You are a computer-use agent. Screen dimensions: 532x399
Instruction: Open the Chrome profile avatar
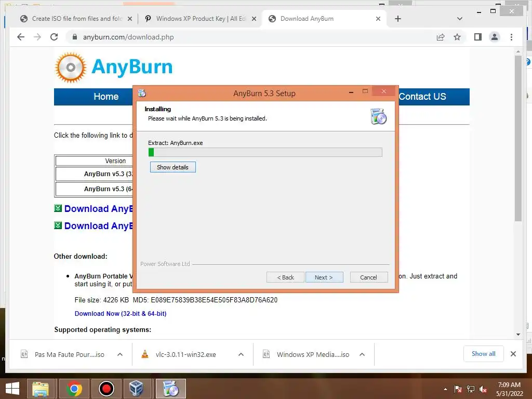click(495, 37)
